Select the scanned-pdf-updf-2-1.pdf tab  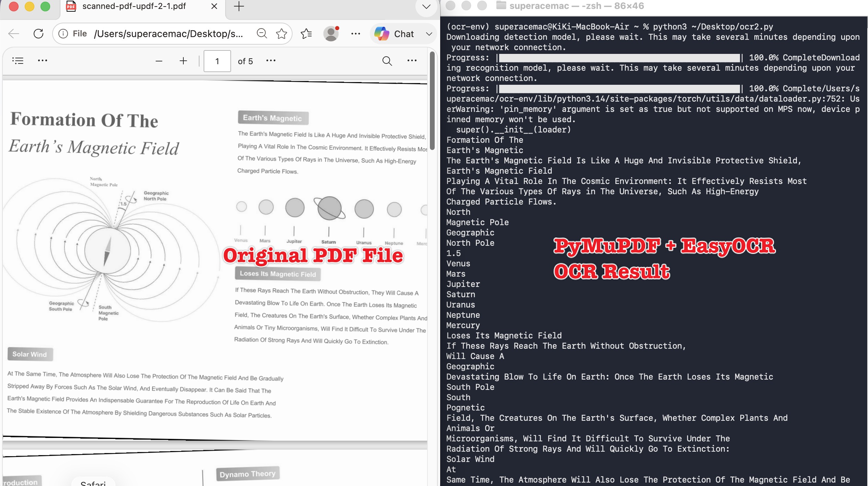(142, 7)
